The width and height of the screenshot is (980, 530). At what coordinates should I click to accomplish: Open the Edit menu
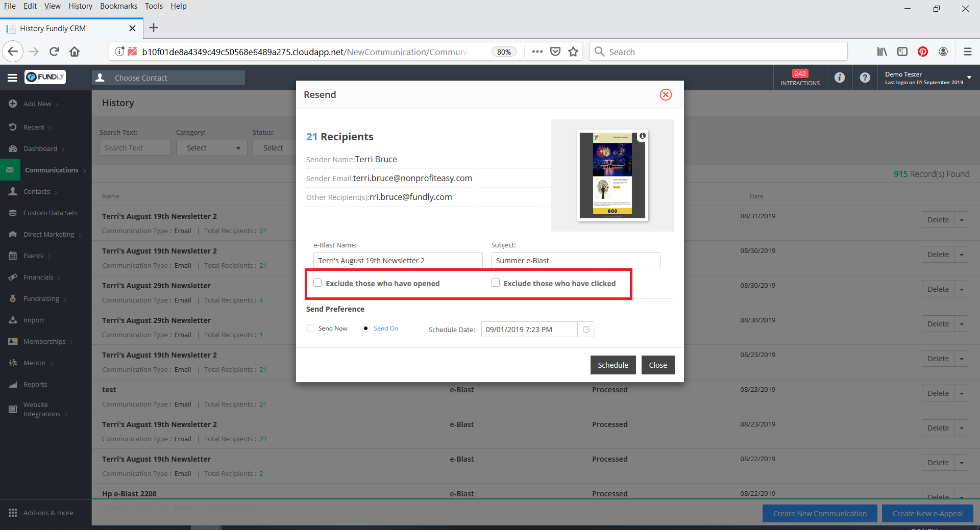coord(30,6)
